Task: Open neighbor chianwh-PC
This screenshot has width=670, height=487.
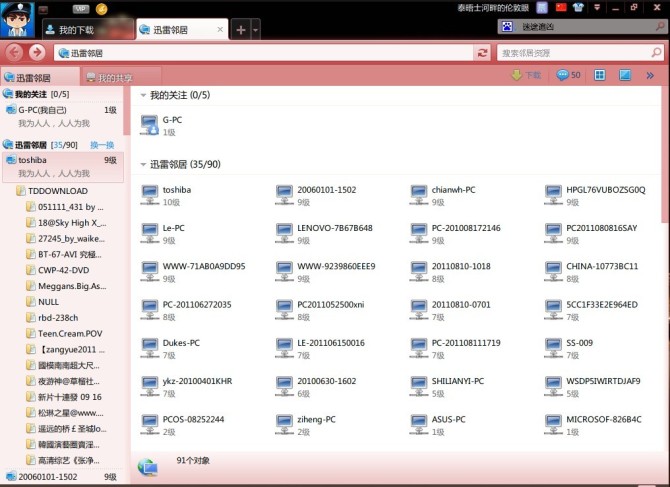Action: pyautogui.click(x=442, y=195)
